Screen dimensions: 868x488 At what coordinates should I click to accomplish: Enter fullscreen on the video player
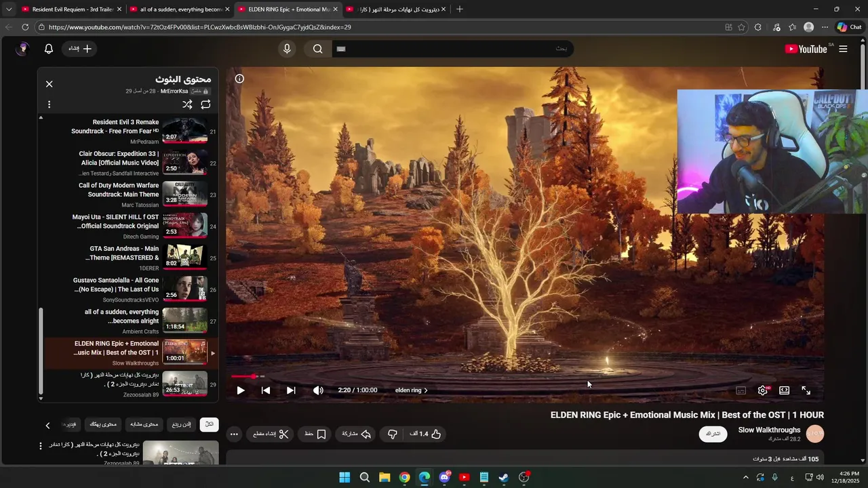806,390
